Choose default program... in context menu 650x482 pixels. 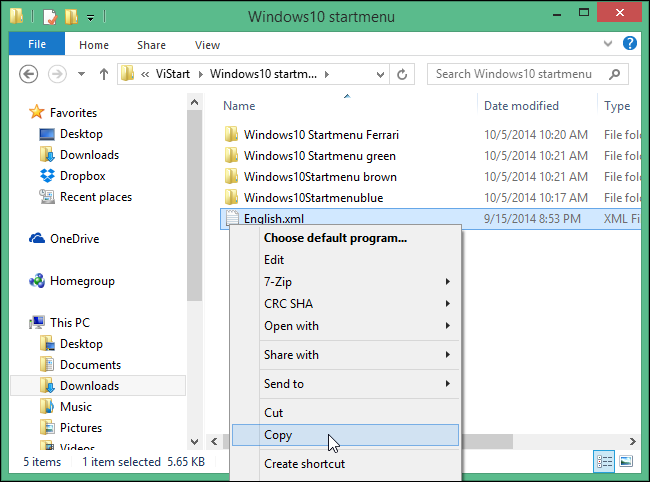tap(335, 238)
